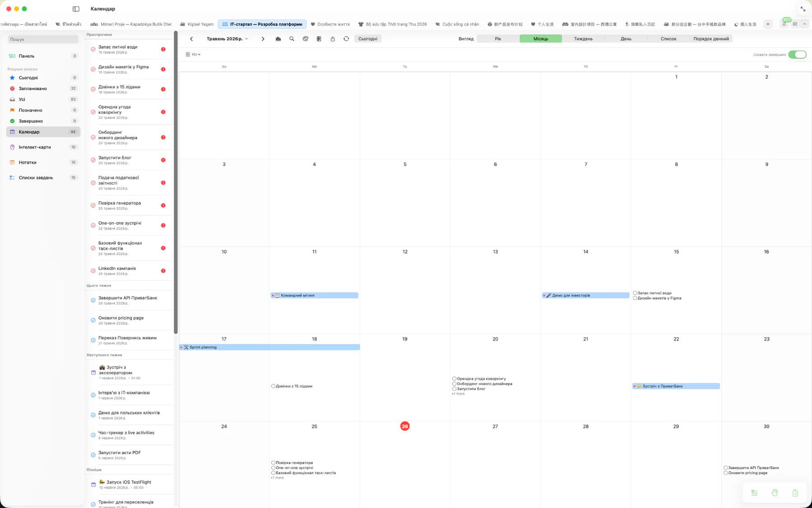The height and width of the screenshot is (508, 812).
Task: Expand +1 more on May 20
Action: pyautogui.click(x=458, y=394)
